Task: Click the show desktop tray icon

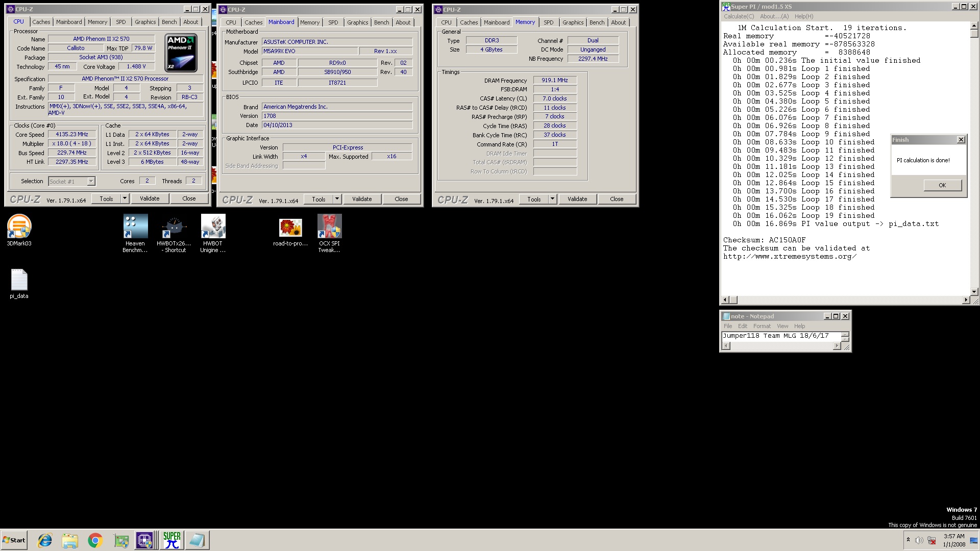Action: tap(974, 540)
